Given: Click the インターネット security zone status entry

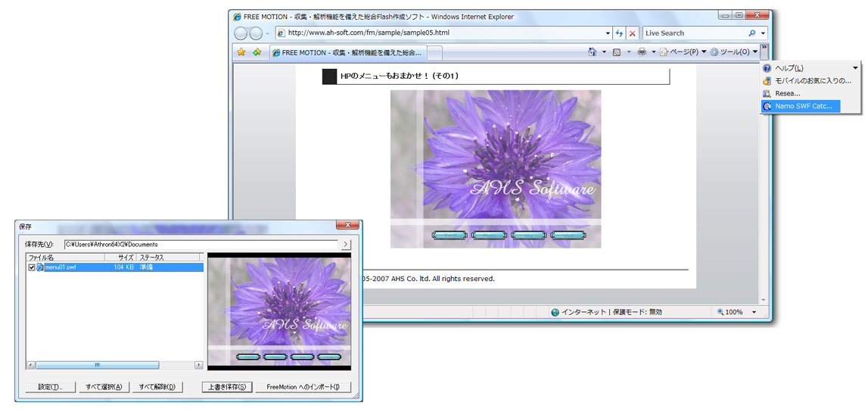Looking at the screenshot, I should (x=606, y=312).
